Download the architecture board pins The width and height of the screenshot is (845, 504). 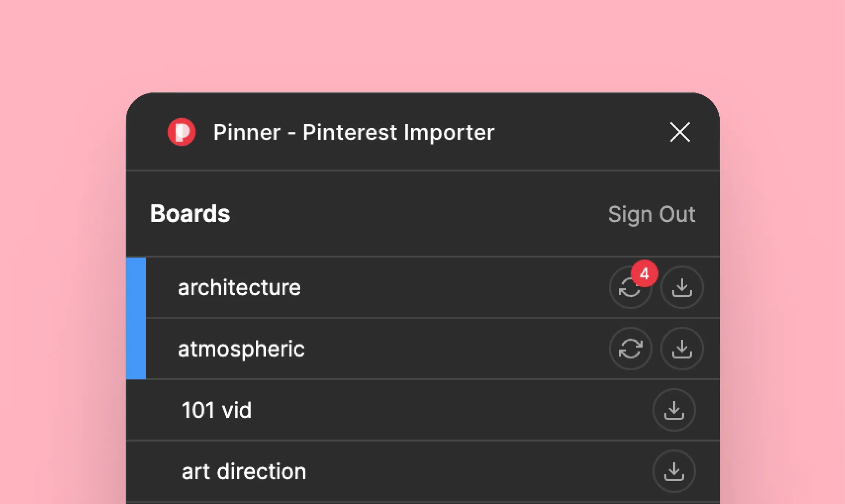[x=681, y=288]
